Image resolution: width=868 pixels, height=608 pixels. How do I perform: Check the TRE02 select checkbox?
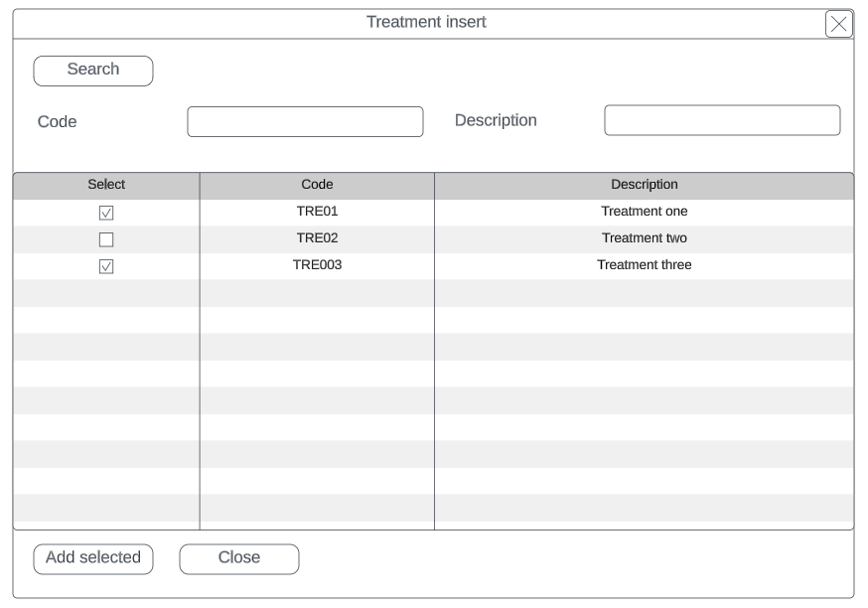(106, 239)
